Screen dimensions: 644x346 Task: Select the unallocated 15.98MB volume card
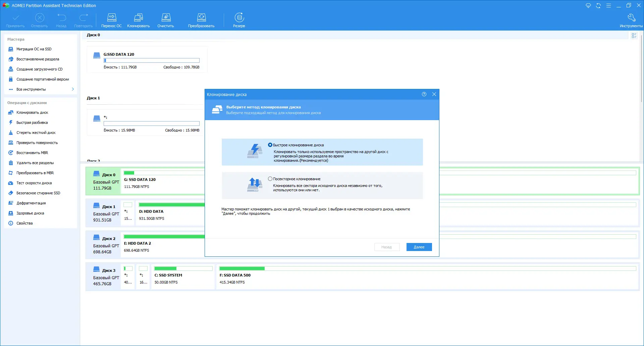pyautogui.click(x=146, y=122)
